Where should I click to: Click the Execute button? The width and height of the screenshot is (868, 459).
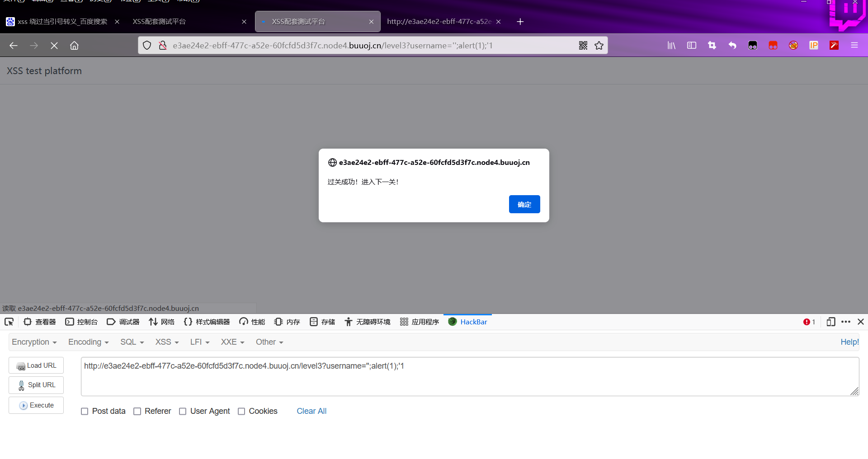point(36,405)
